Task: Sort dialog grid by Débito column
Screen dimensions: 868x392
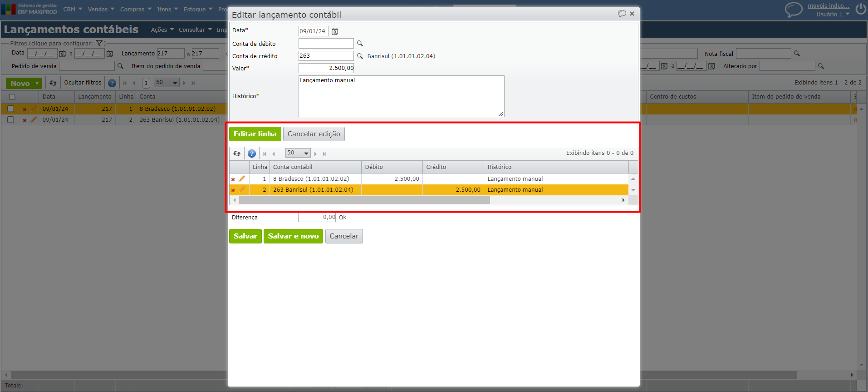Action: point(392,167)
